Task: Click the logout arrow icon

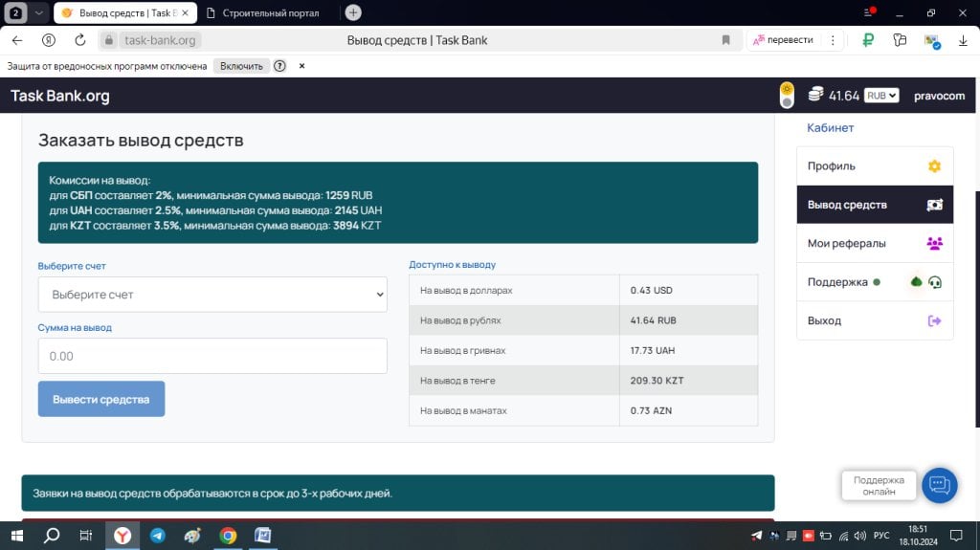Action: pyautogui.click(x=934, y=321)
